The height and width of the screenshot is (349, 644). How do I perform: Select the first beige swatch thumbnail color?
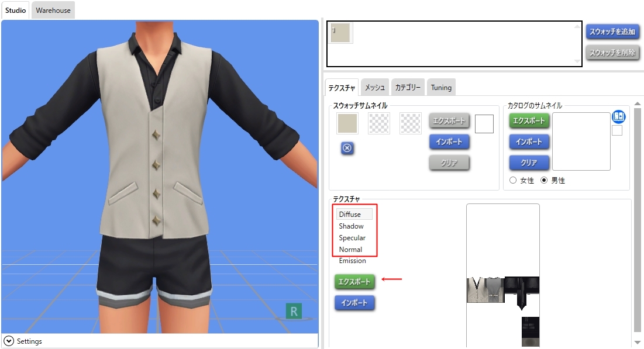[347, 123]
